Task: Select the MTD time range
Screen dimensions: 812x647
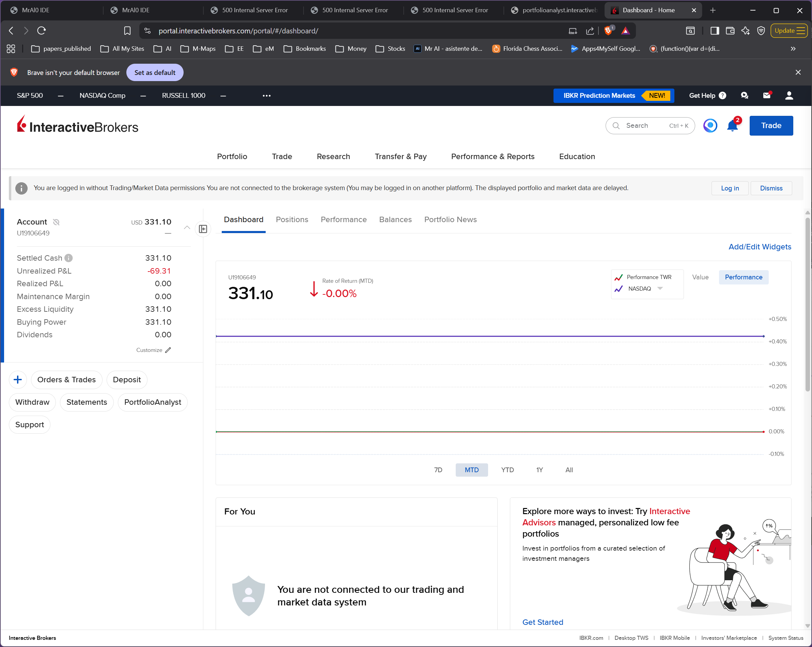Action: [471, 470]
